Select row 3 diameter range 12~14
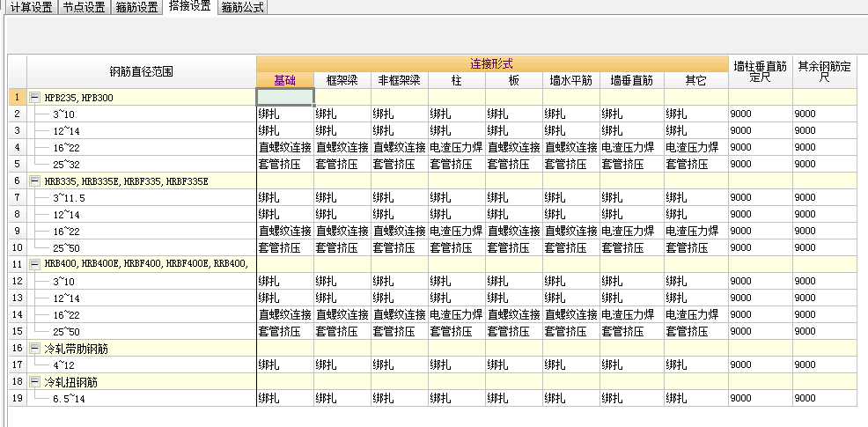This screenshot has width=868, height=427. tap(141, 130)
